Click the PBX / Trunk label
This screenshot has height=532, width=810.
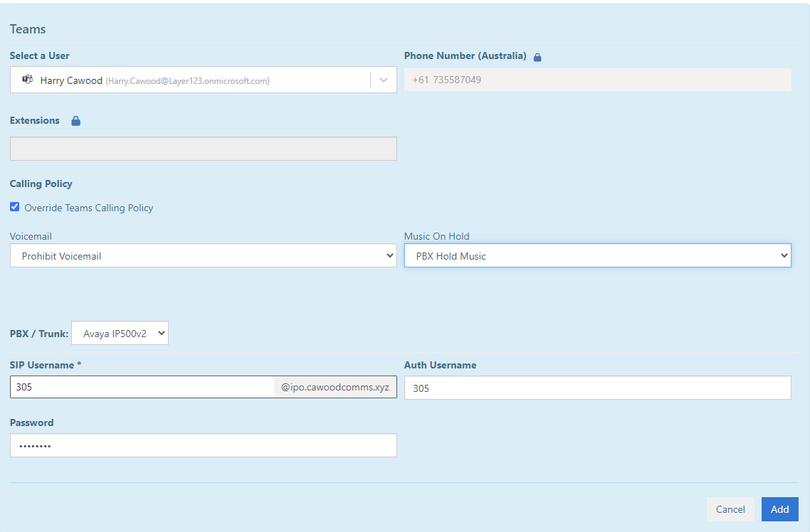[x=38, y=334]
